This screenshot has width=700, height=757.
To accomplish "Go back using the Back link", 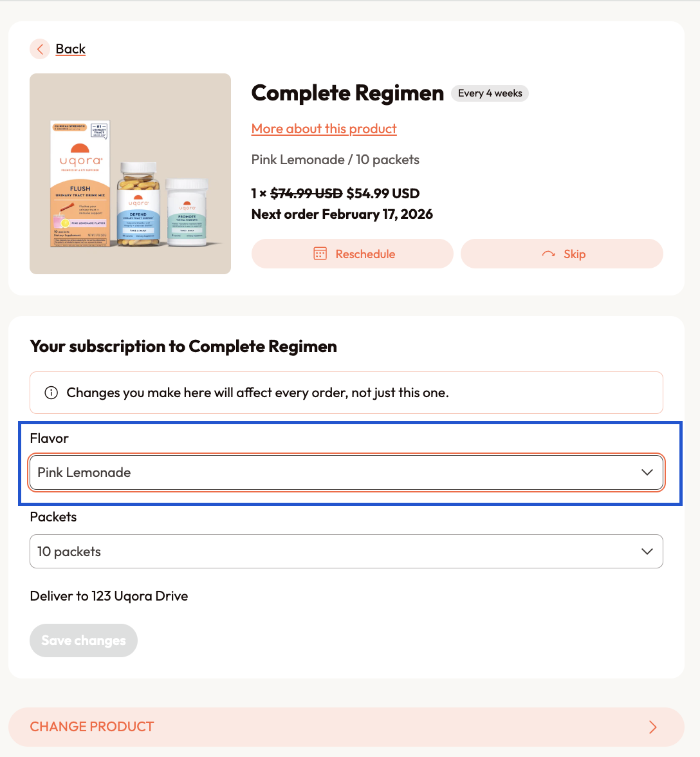I will pyautogui.click(x=70, y=49).
